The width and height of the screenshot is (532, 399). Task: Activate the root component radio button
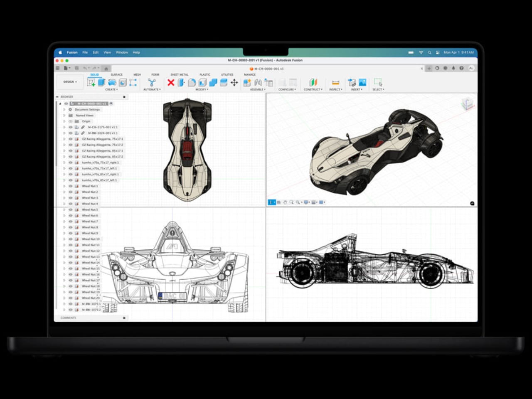click(x=111, y=103)
